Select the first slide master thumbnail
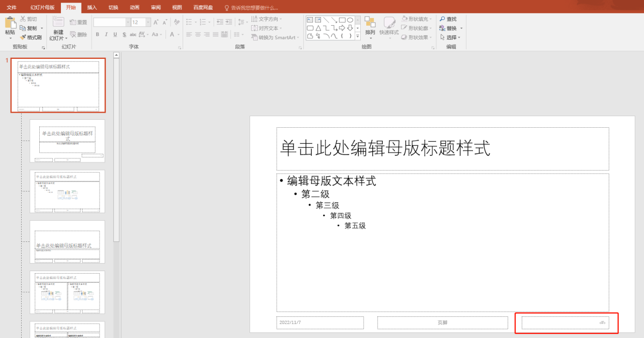The height and width of the screenshot is (338, 644). point(58,86)
